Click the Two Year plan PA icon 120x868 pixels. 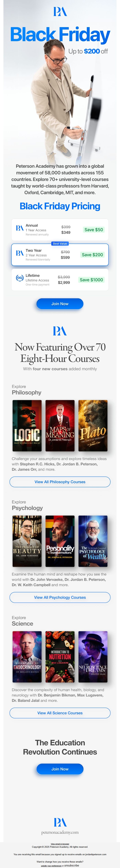pyautogui.click(x=20, y=253)
